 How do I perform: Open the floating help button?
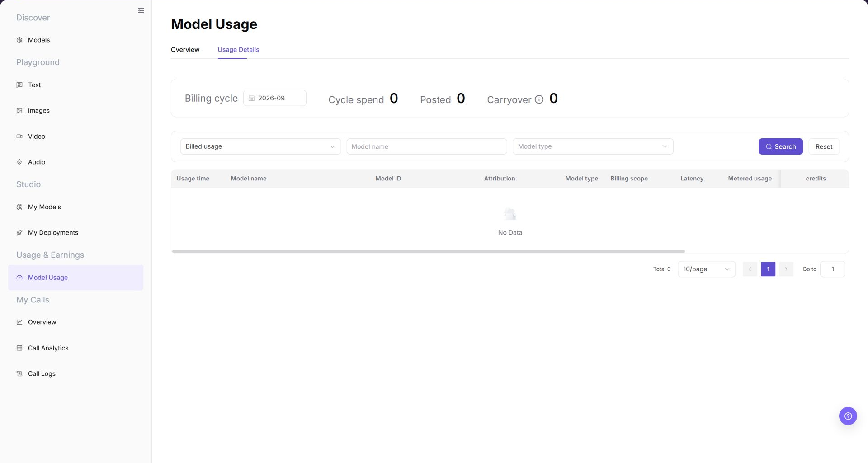[x=848, y=416]
